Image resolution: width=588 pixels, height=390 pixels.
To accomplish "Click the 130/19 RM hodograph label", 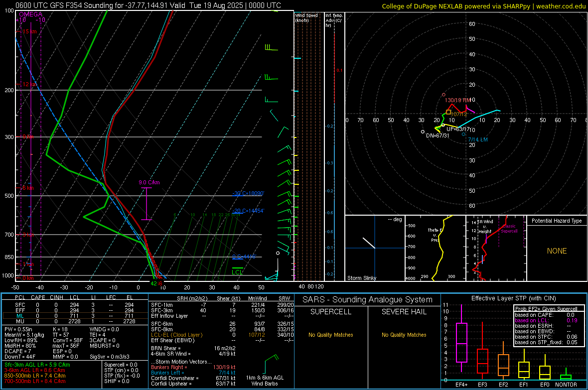I will point(457,100).
